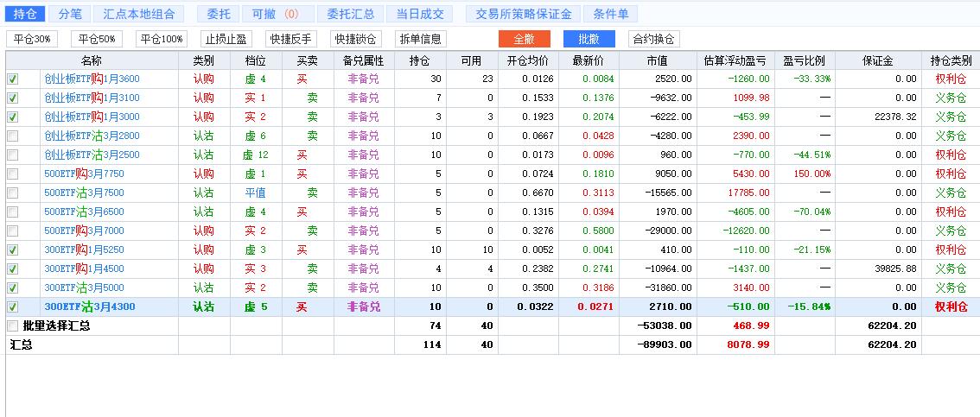Sort by the 可用 column header
This screenshot has height=417, width=980.
click(472, 60)
